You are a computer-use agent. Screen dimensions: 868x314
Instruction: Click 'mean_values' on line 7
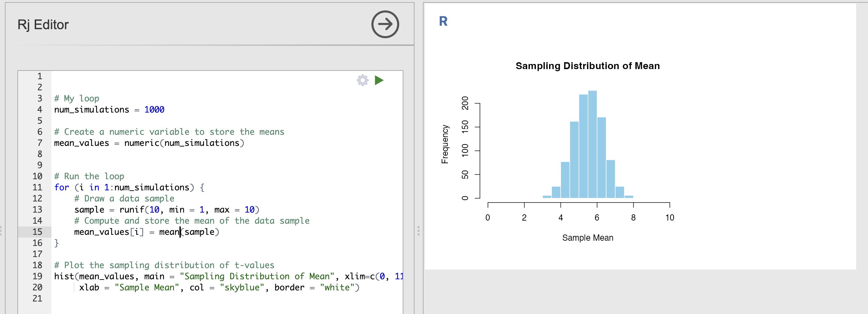click(x=82, y=143)
